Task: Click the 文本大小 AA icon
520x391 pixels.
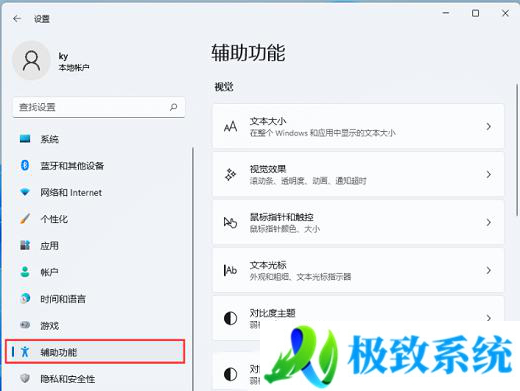Action: [230, 126]
